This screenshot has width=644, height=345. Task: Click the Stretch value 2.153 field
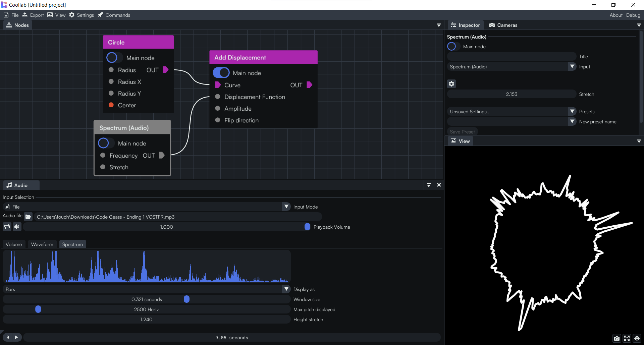[x=512, y=94]
